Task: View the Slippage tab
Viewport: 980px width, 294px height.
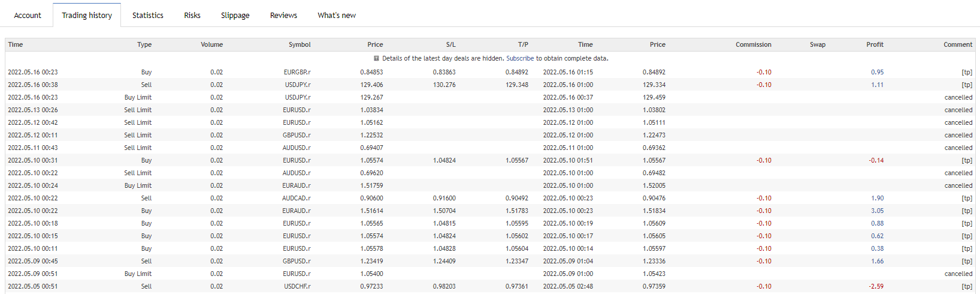Action: point(235,15)
